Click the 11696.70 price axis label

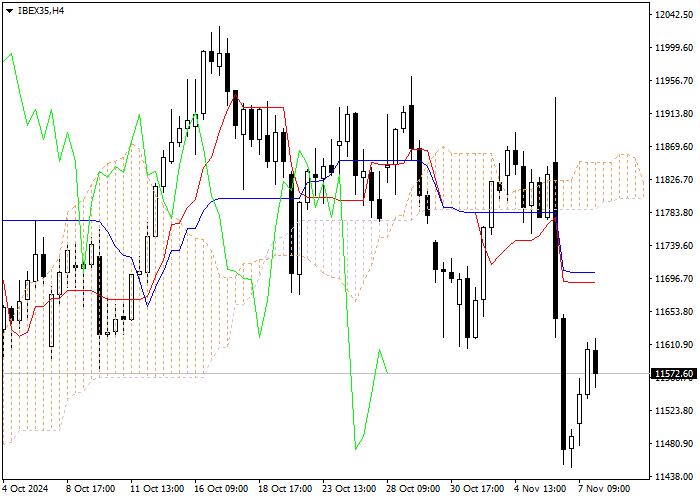674,279
